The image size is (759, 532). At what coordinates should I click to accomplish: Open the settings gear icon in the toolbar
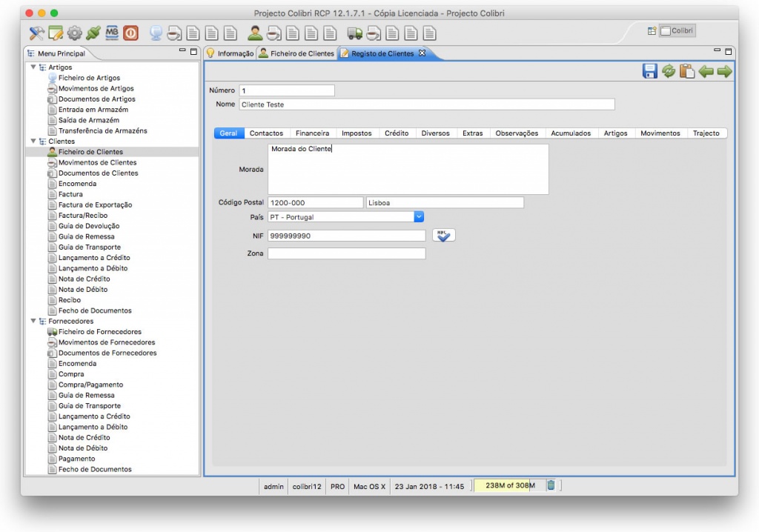(x=74, y=33)
